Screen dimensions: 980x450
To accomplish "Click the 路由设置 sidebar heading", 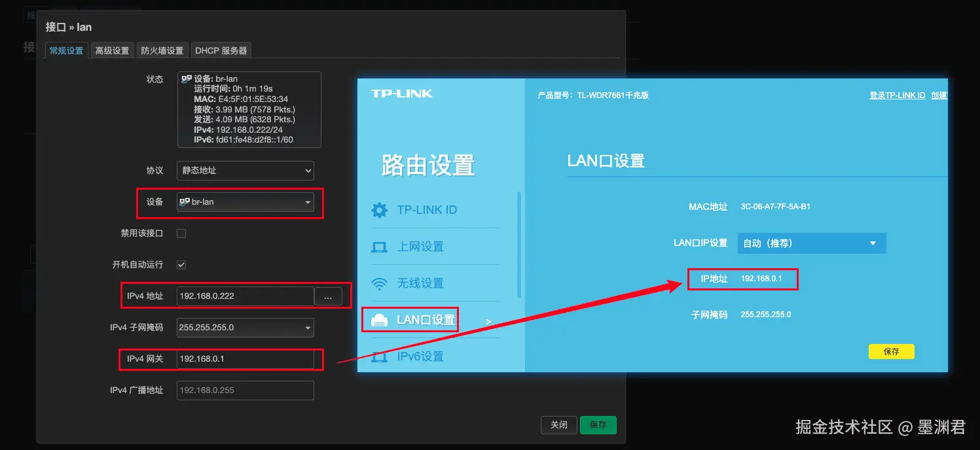I will click(x=428, y=166).
